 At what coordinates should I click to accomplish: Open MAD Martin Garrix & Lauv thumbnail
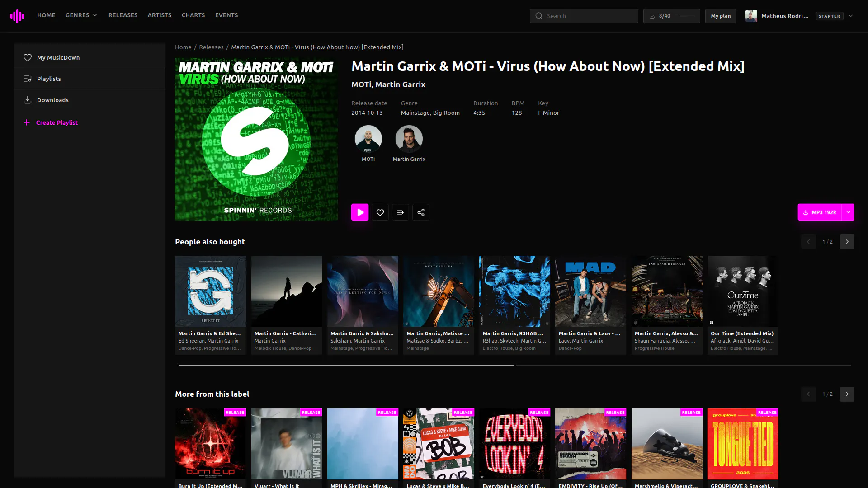coord(590,291)
